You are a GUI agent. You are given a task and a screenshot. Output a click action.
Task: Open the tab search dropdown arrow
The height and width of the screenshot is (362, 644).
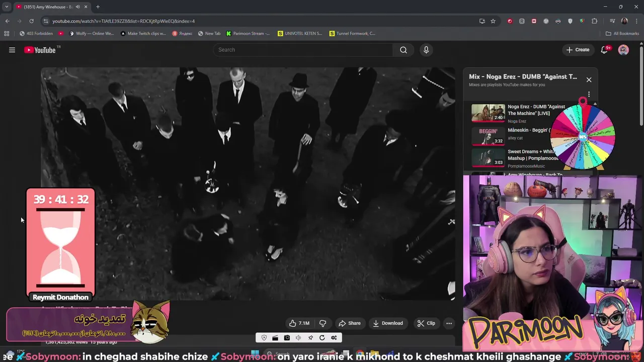tap(7, 7)
